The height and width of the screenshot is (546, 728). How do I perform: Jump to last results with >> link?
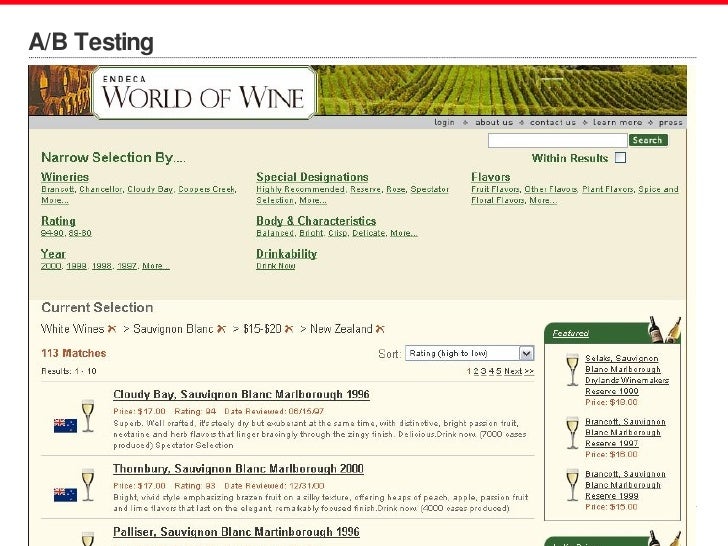point(529,371)
